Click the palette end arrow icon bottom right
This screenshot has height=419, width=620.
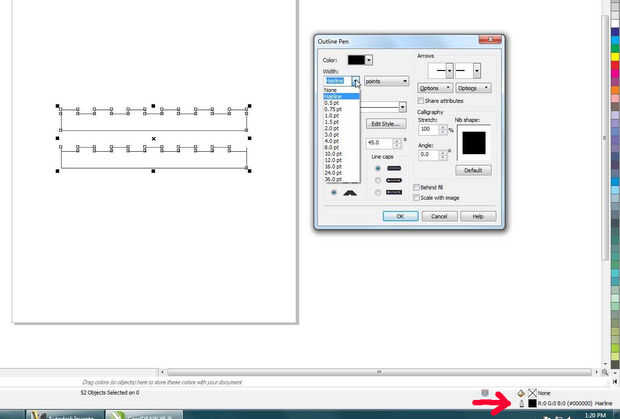(x=614, y=381)
